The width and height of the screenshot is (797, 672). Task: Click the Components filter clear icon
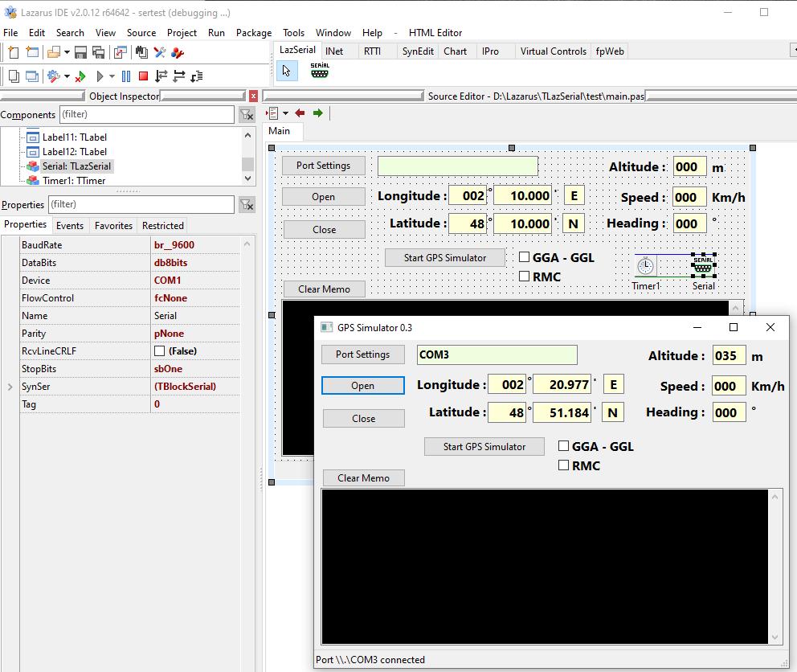[247, 114]
